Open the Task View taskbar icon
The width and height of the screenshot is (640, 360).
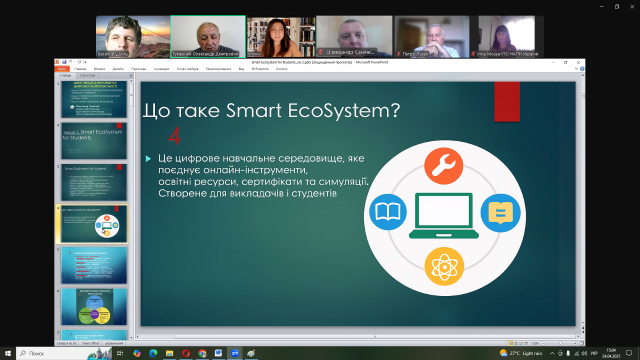point(120,353)
